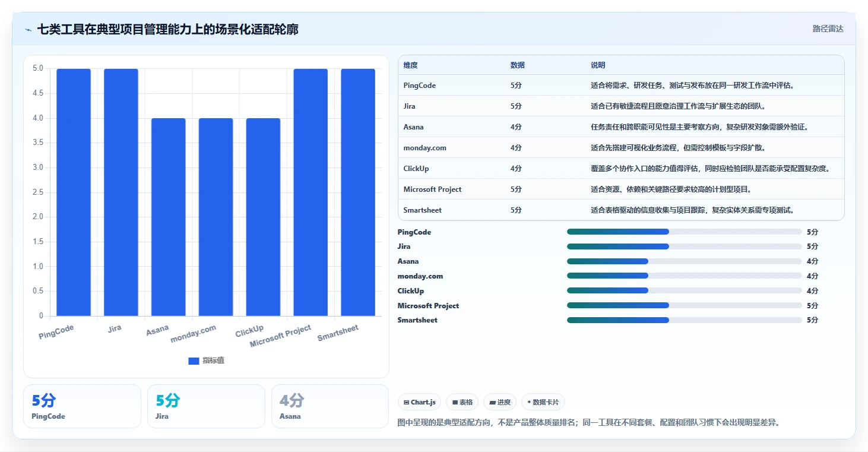
Task: Click the 表格 tag chip
Action: pyautogui.click(x=462, y=402)
